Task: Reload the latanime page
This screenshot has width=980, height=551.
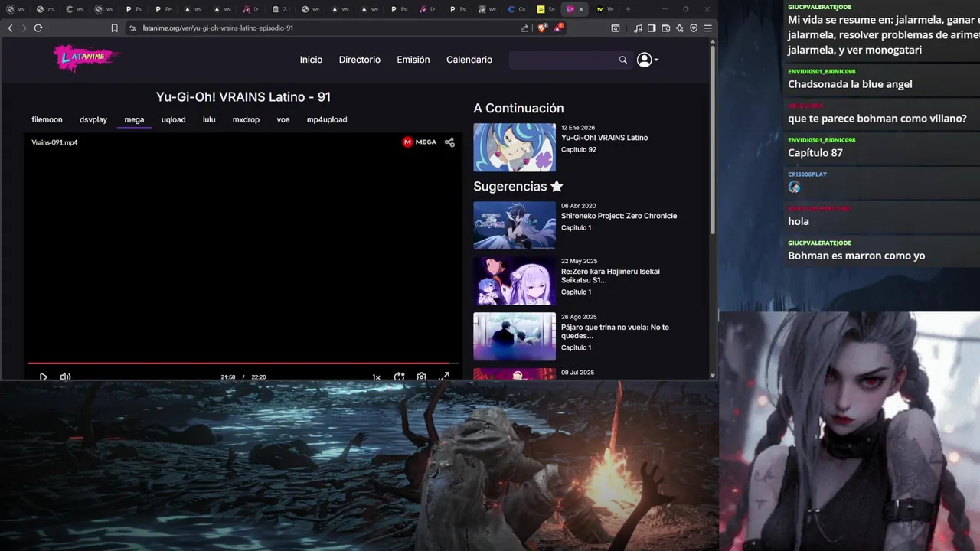Action: coord(38,28)
